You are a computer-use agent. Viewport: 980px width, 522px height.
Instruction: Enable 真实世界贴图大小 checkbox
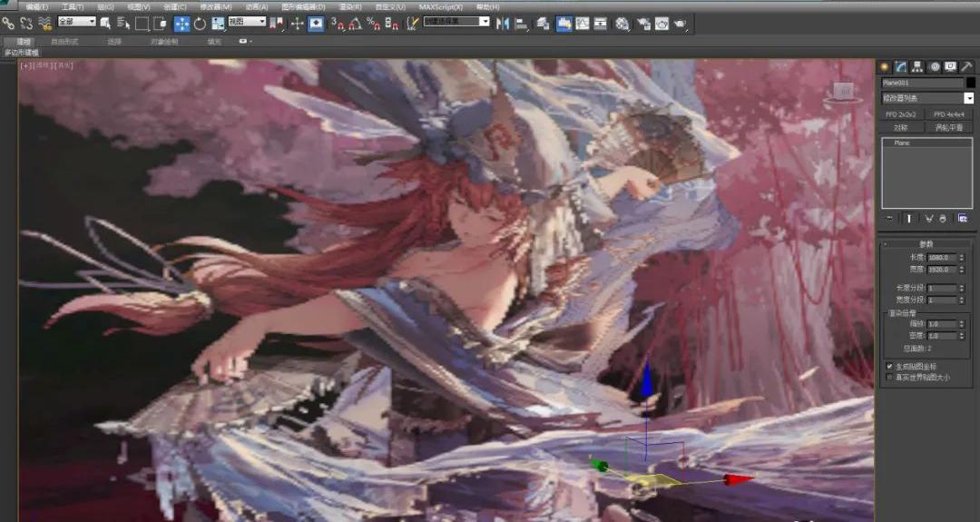pos(889,377)
